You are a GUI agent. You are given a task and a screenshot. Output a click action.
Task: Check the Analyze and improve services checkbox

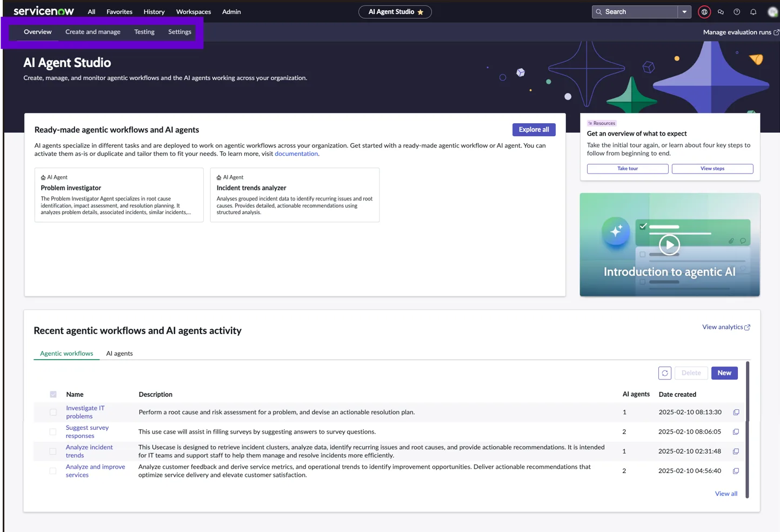point(53,471)
